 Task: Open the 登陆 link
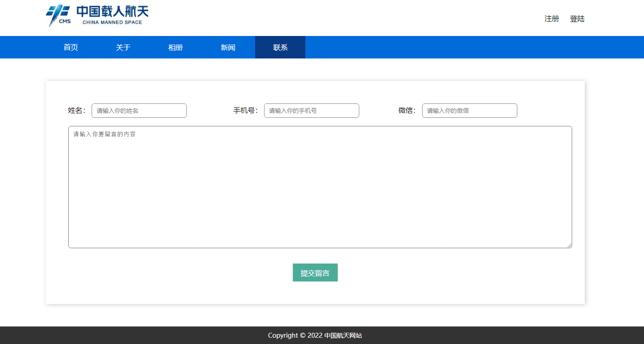[578, 19]
